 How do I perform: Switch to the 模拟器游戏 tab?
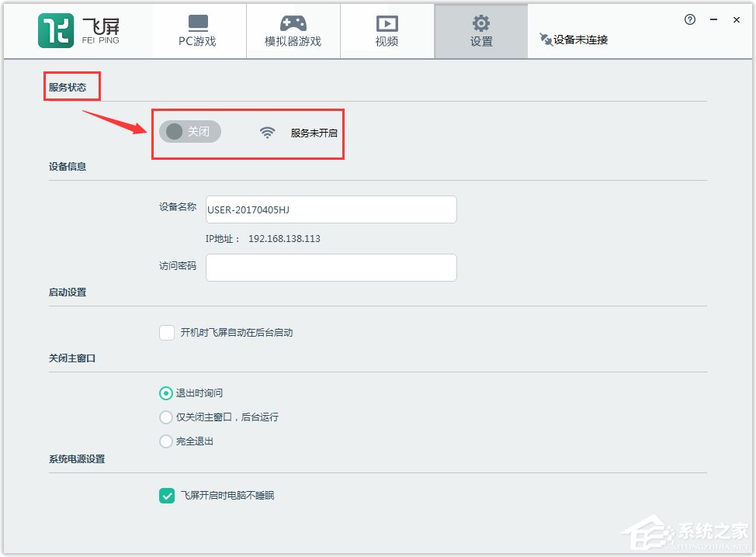[293, 31]
